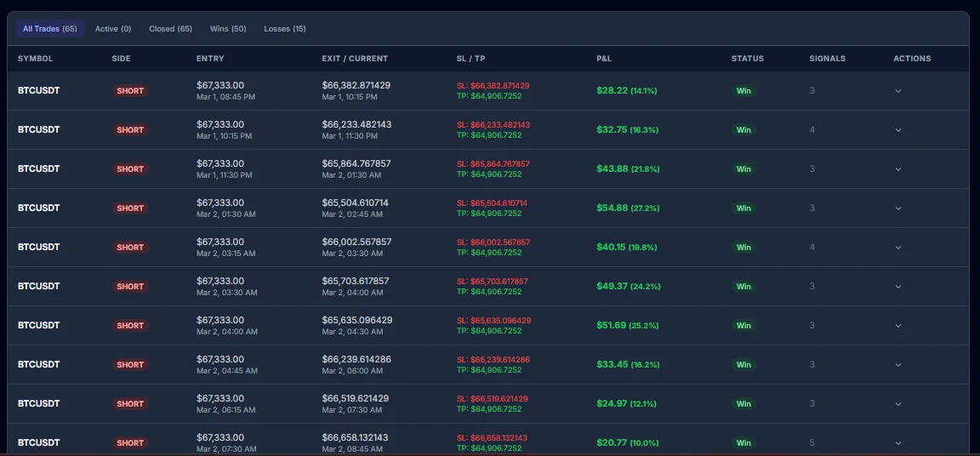Show the Wins (50) tab
Viewport: 980px width, 456px height.
pyautogui.click(x=228, y=29)
